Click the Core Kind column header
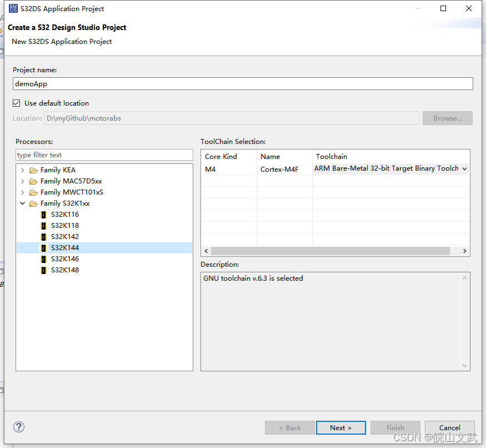 point(229,157)
